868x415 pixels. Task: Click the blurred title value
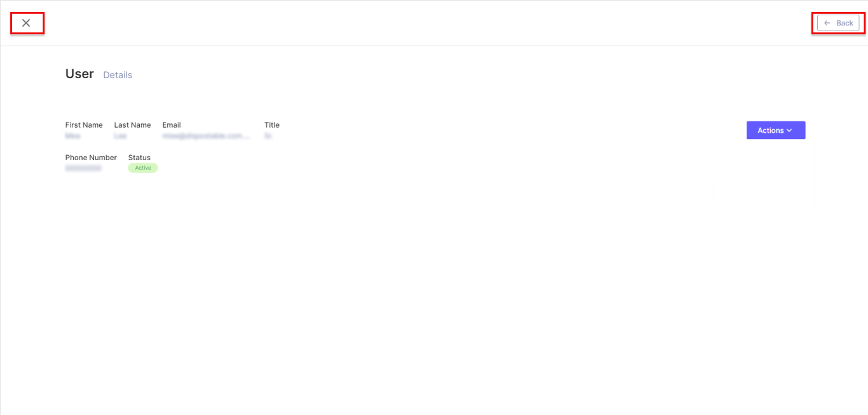click(268, 136)
